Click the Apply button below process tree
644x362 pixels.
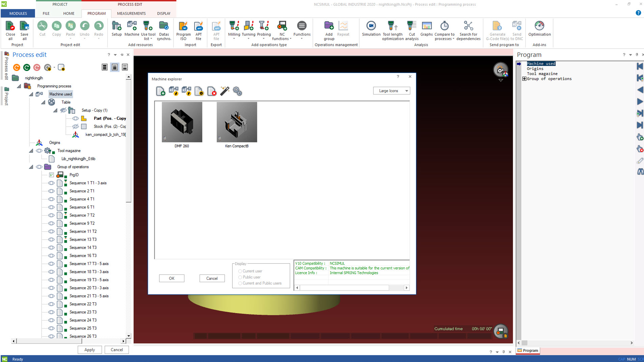90,350
